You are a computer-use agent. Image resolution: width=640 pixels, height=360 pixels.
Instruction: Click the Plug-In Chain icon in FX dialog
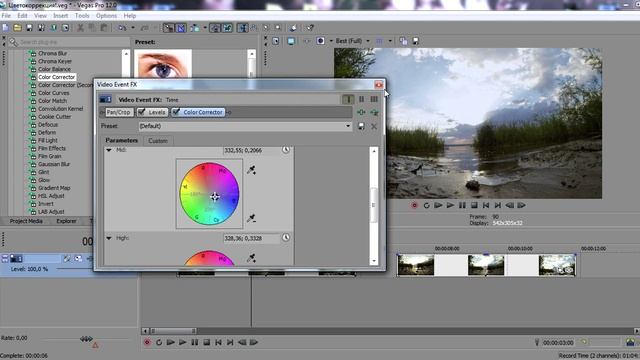coord(361,112)
